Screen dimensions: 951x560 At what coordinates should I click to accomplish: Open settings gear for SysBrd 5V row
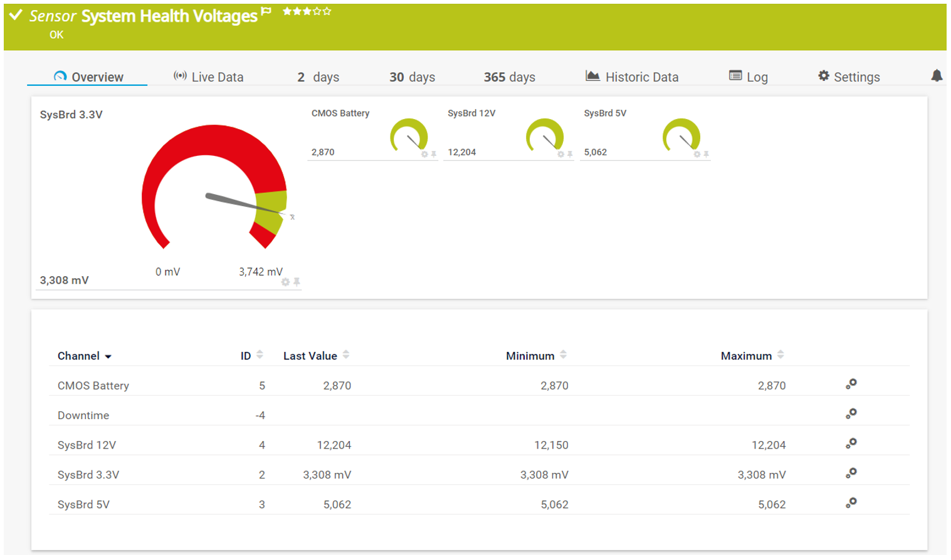point(851,503)
